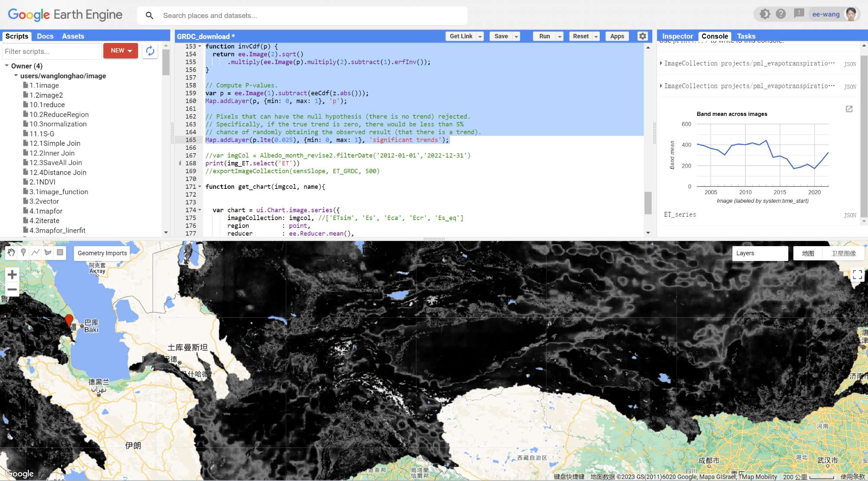Click the refresh scripts icon
The width and height of the screenshot is (868, 481).
point(150,51)
